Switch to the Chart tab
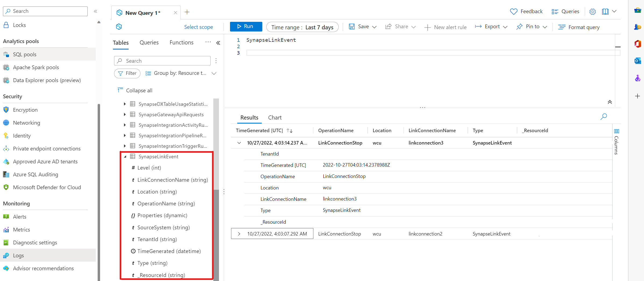This screenshot has width=644, height=281. coord(275,118)
